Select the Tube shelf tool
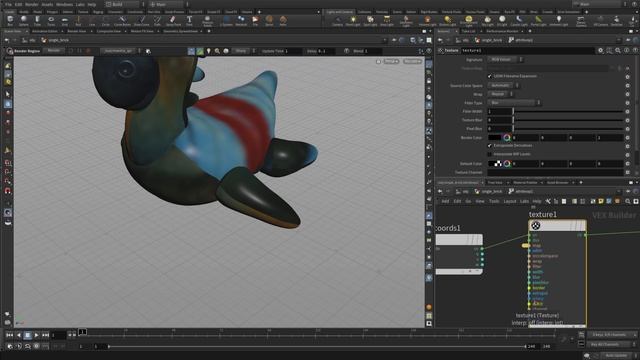 tap(37, 20)
